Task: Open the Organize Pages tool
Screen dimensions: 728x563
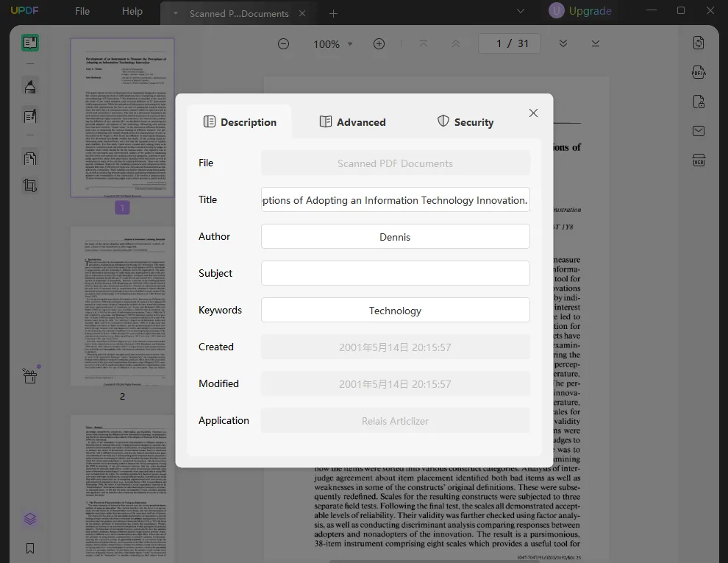Action: click(29, 158)
